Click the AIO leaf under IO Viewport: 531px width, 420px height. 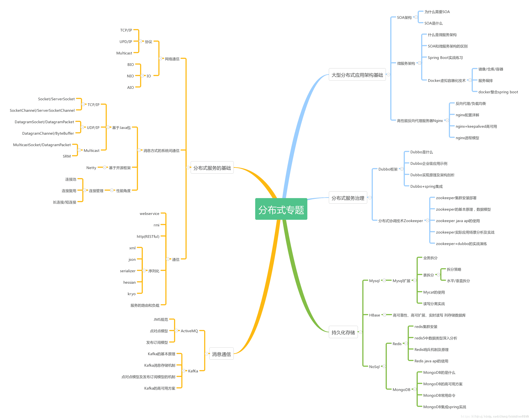pyautogui.click(x=130, y=87)
